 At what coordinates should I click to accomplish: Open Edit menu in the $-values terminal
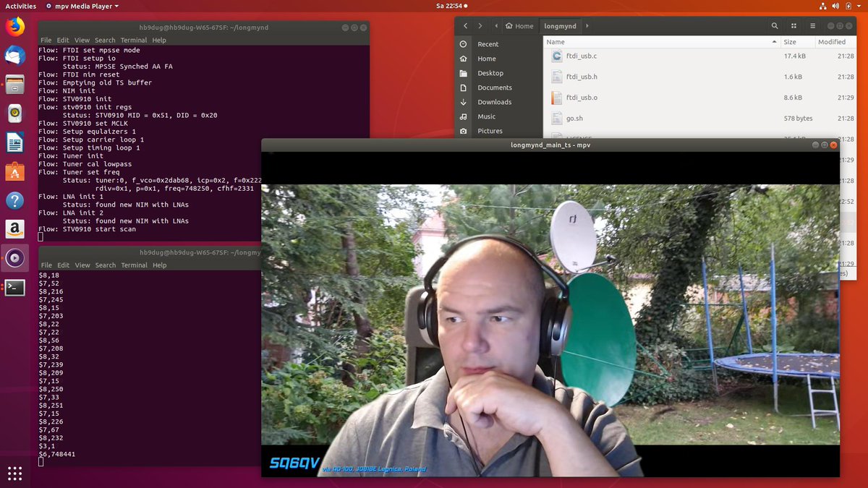[63, 265]
